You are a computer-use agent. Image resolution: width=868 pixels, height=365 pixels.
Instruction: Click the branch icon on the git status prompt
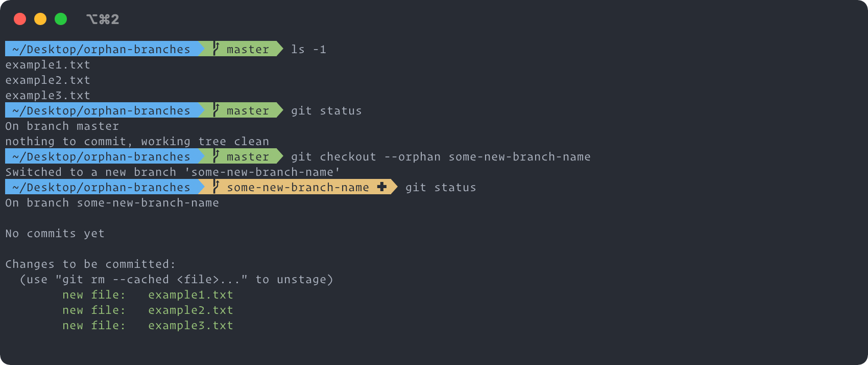coord(216,110)
